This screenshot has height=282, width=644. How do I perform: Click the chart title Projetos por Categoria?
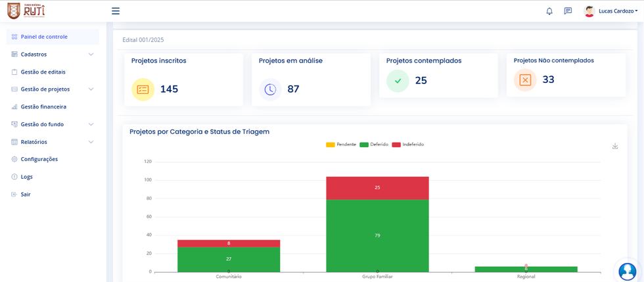click(199, 132)
